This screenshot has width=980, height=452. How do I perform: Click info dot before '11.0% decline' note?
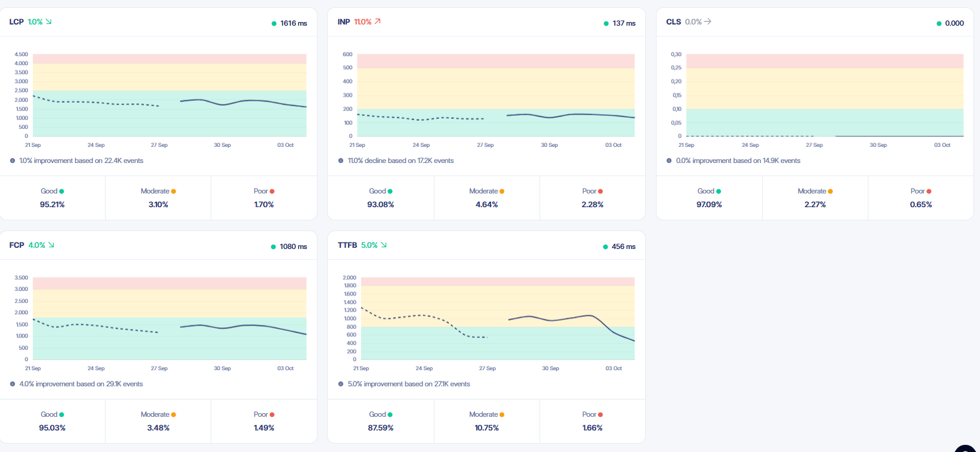click(341, 161)
